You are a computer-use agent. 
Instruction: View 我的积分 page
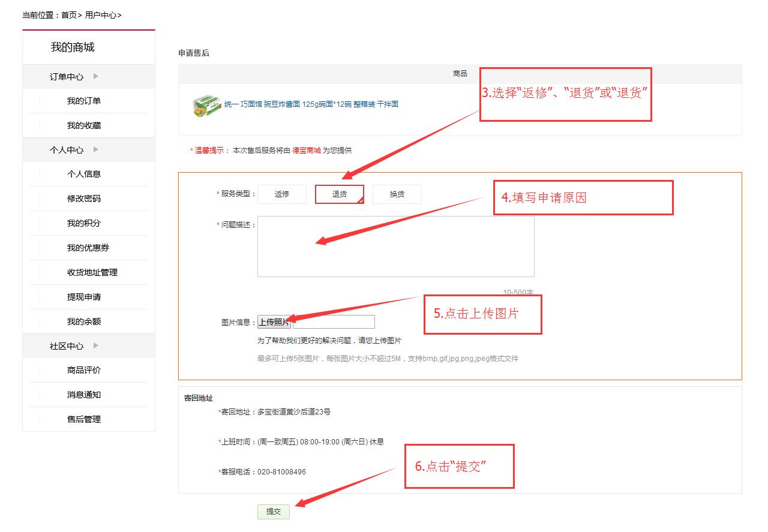pos(84,223)
